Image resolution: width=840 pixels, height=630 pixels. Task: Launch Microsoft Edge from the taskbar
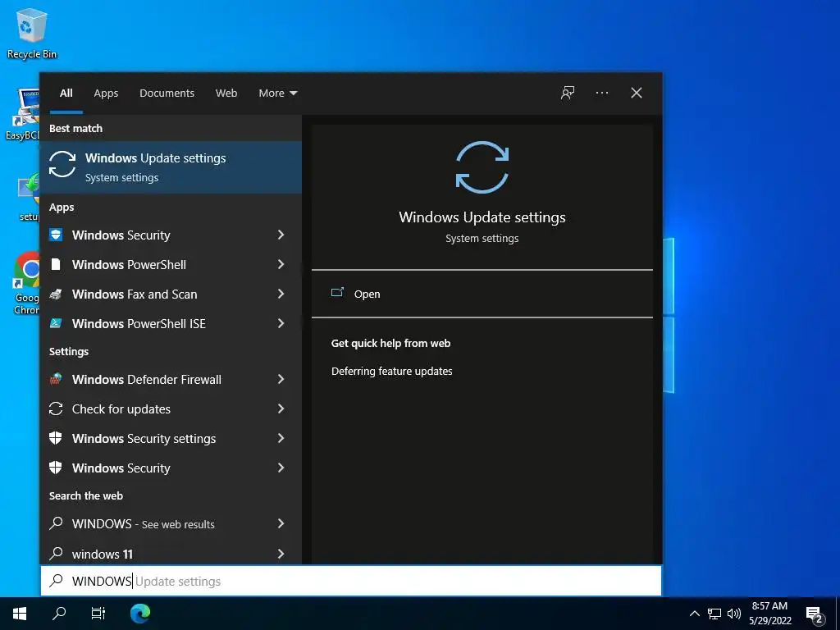point(140,613)
